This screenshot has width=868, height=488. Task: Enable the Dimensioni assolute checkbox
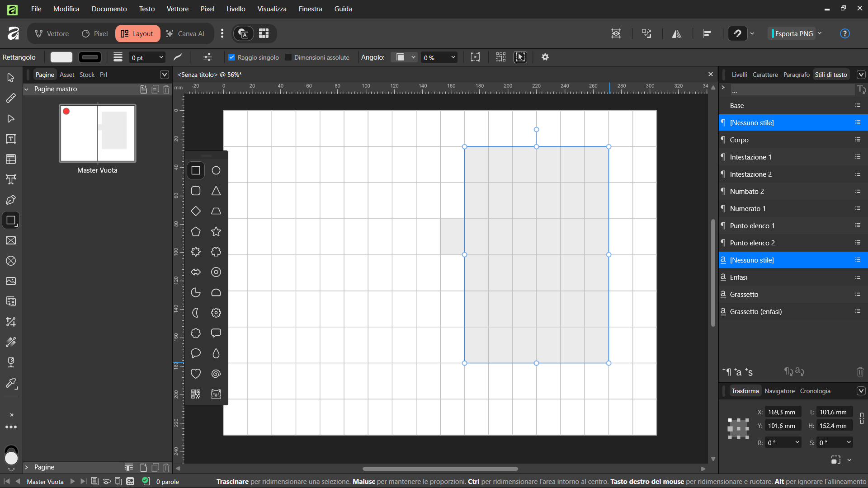pos(288,57)
